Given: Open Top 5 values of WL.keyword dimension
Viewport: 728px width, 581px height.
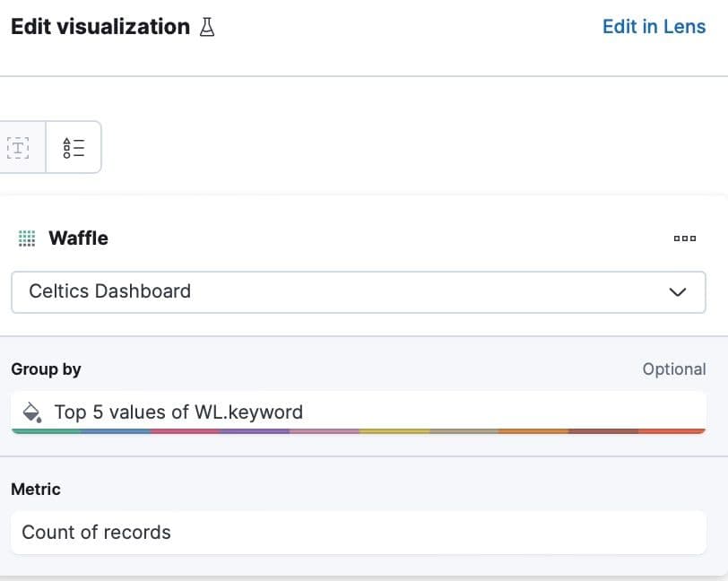Looking at the screenshot, I should click(178, 412).
